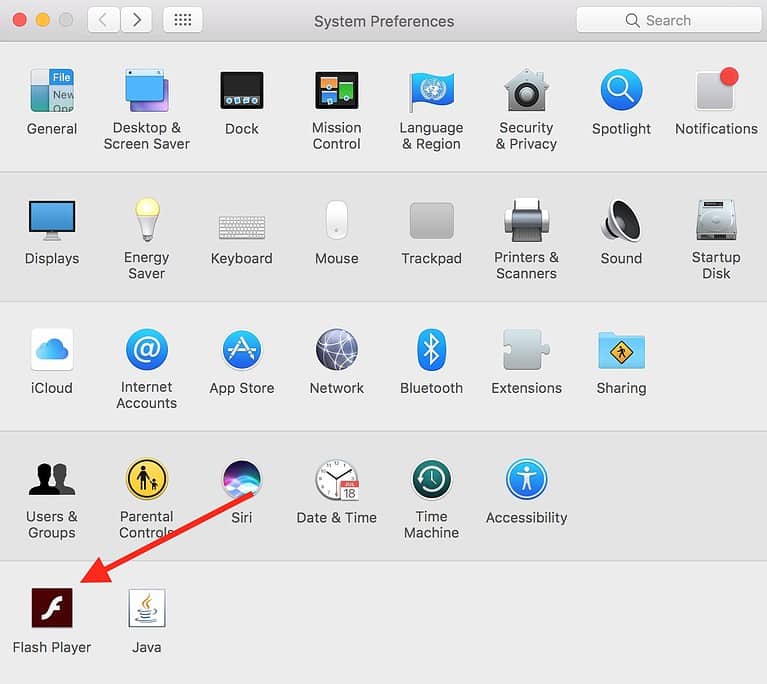Open Printers & Scanners settings
767x684 pixels.
point(526,220)
